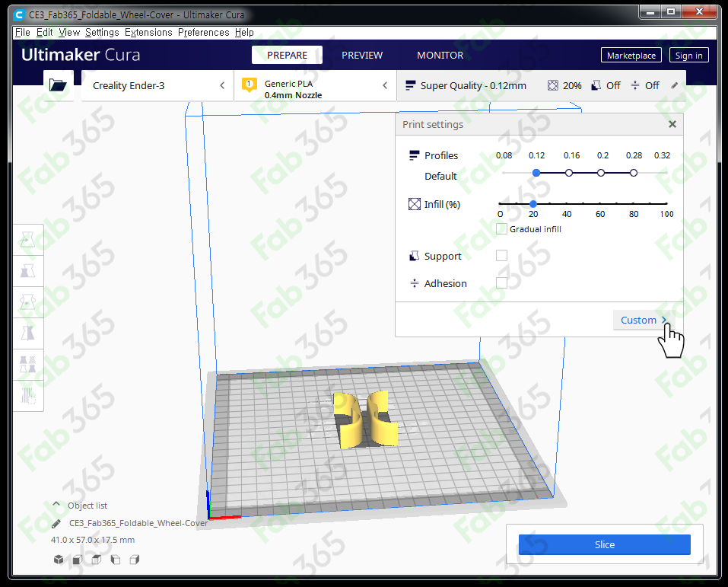Click the infill 20% icon in header
Viewport: 728px width, 587px height.
[x=552, y=85]
